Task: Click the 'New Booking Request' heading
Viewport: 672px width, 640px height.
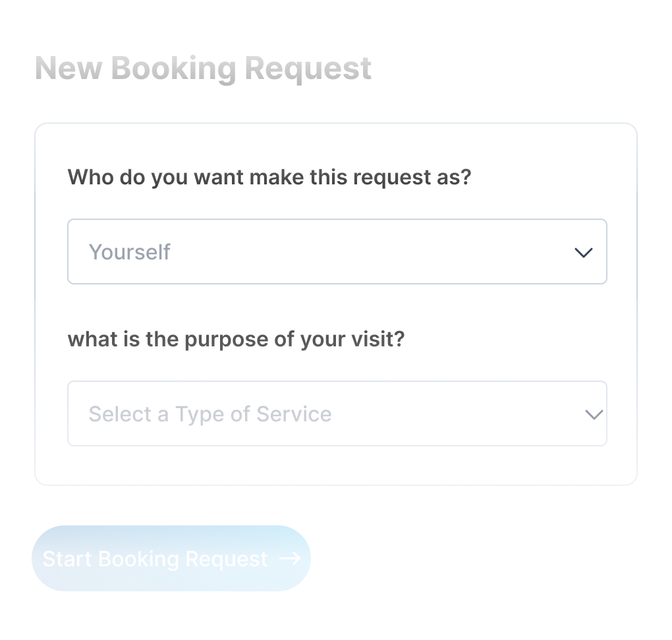Action: 203,68
